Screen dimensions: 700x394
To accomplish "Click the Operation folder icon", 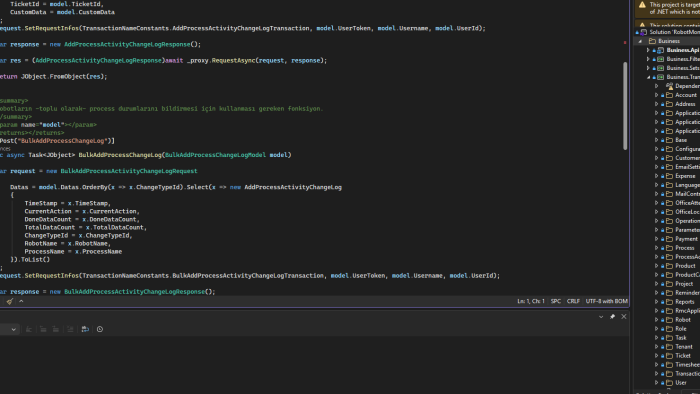I will [x=669, y=221].
